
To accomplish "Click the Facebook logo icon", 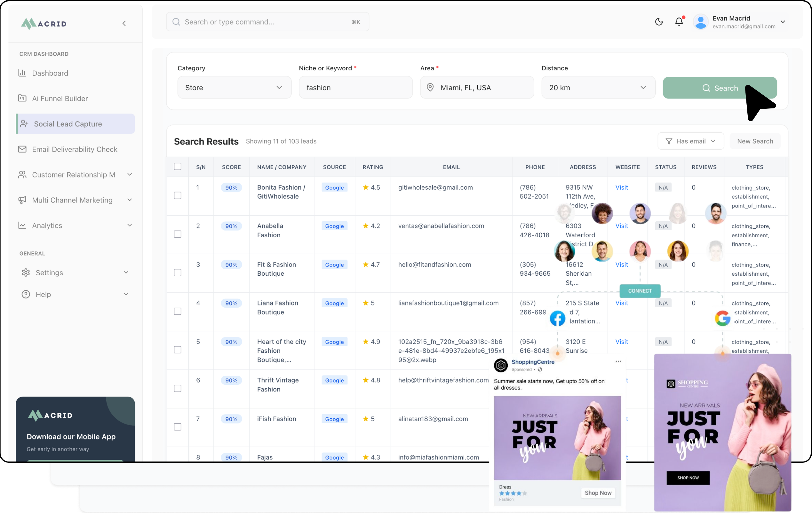I will [557, 318].
